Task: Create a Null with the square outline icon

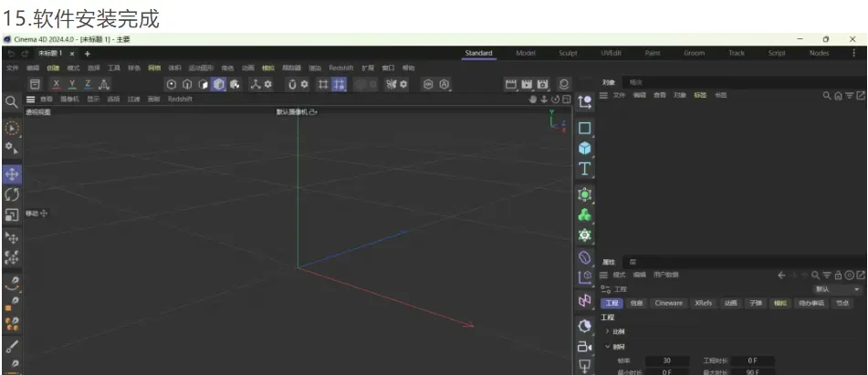Action: pos(584,129)
